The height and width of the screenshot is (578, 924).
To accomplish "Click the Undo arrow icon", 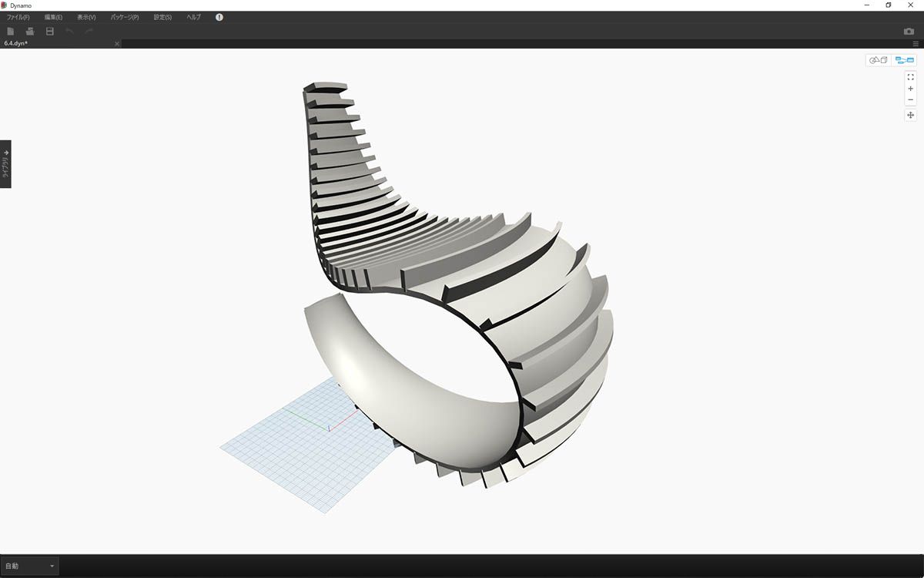I will tap(69, 31).
